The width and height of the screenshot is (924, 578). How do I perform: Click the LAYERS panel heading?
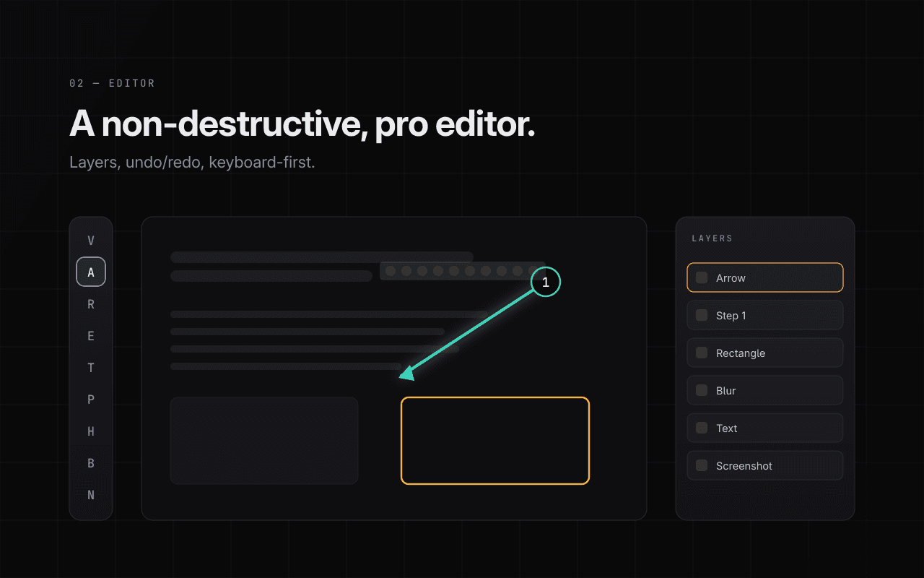pos(712,238)
